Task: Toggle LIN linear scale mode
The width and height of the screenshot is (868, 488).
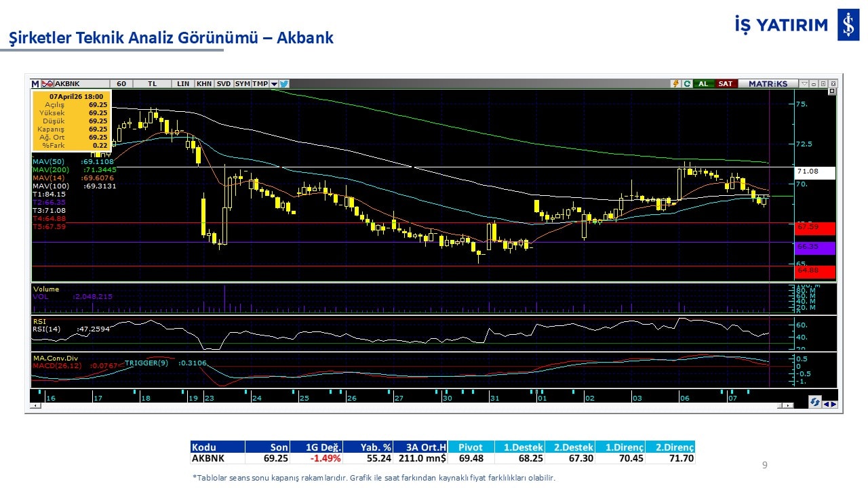Action: click(183, 84)
